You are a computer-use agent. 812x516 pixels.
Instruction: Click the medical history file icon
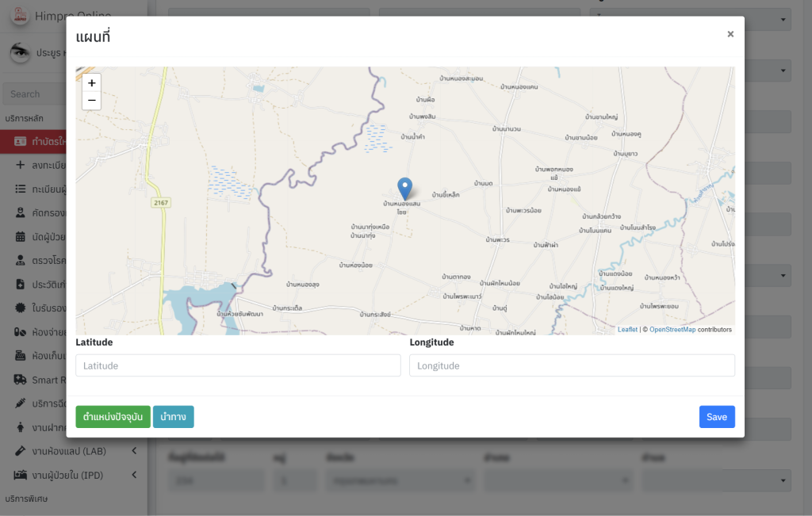coord(20,284)
